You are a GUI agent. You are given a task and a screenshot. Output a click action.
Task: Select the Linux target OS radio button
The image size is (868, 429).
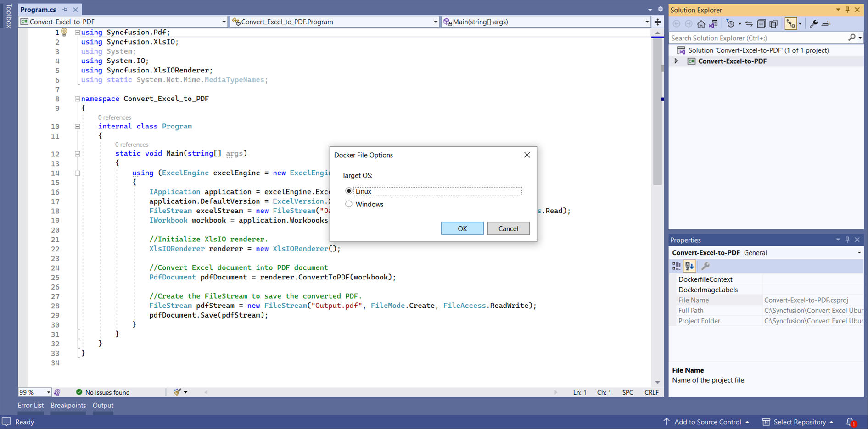(x=349, y=191)
